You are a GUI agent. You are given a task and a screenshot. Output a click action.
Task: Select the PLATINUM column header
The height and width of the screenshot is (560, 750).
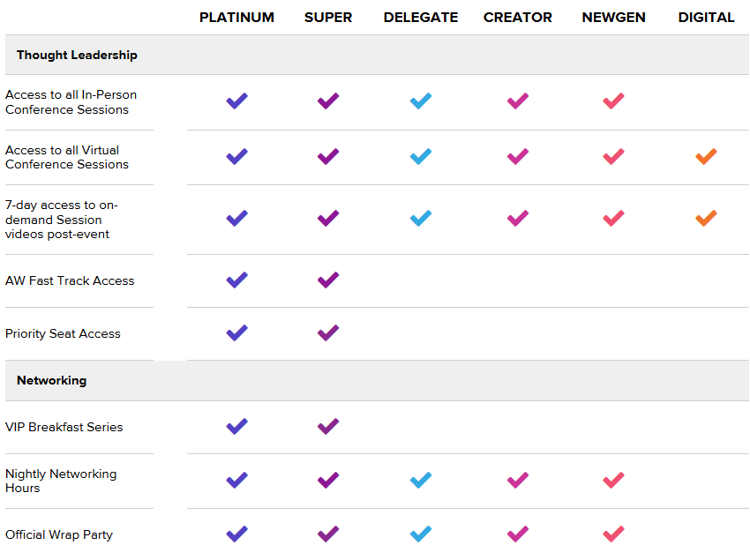236,18
